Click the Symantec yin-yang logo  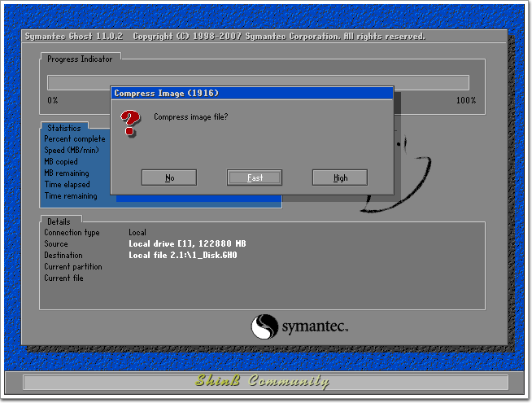tap(264, 326)
